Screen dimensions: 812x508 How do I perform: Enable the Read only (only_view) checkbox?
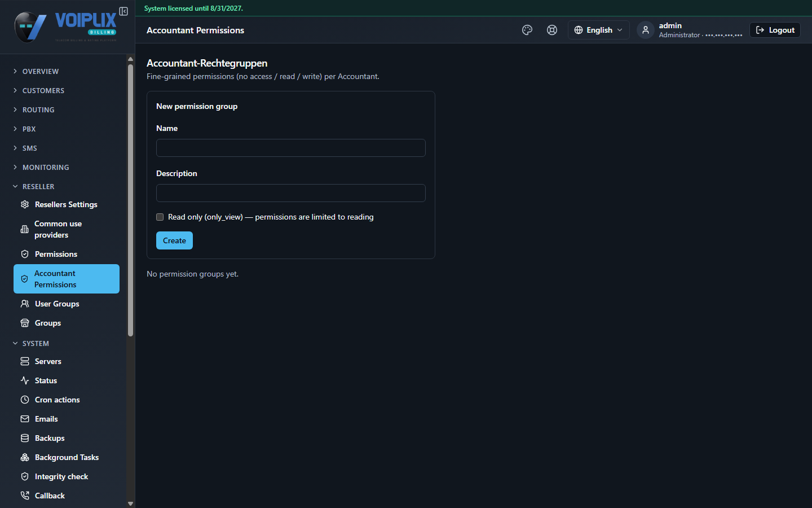tap(160, 217)
